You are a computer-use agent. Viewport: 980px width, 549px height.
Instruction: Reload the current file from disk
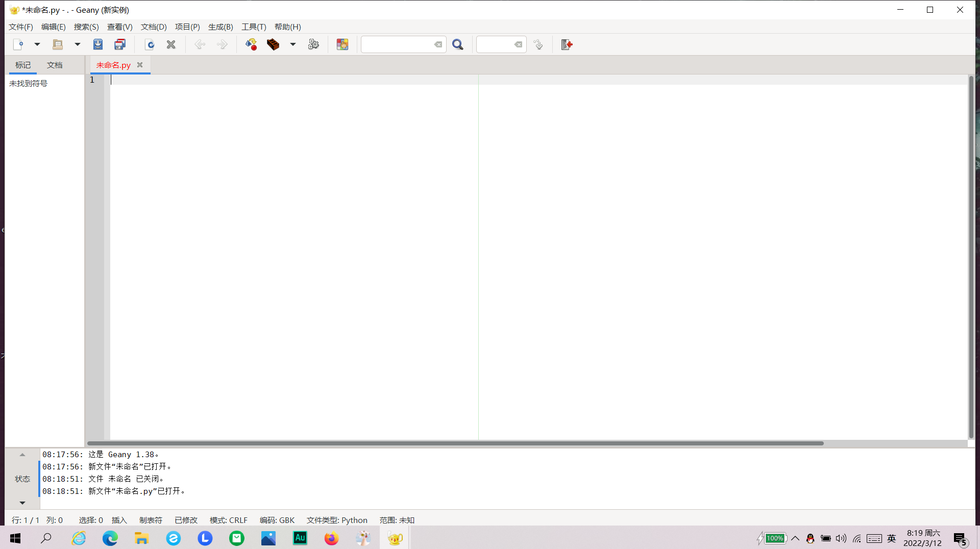pos(150,44)
